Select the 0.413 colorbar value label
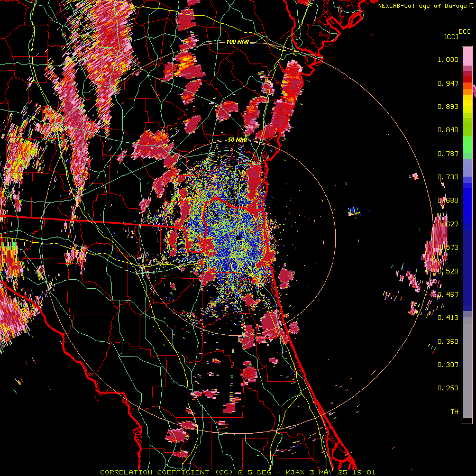 [x=448, y=318]
